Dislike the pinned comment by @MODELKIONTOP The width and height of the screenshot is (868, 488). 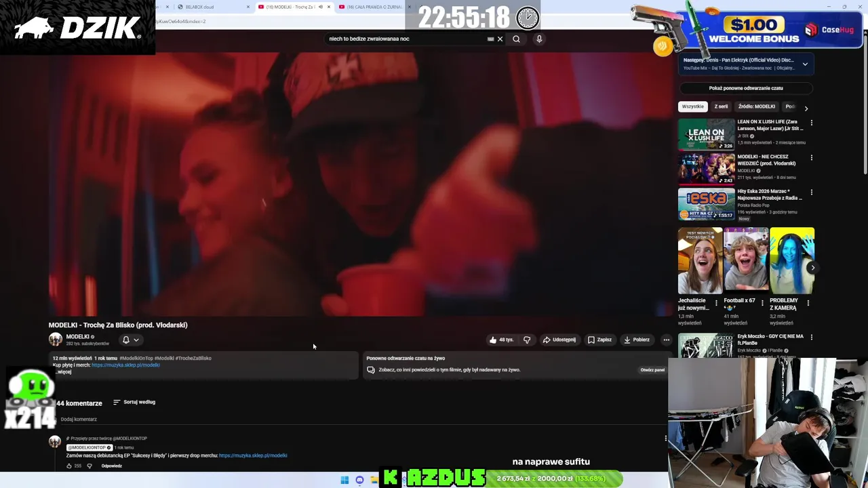(90, 466)
